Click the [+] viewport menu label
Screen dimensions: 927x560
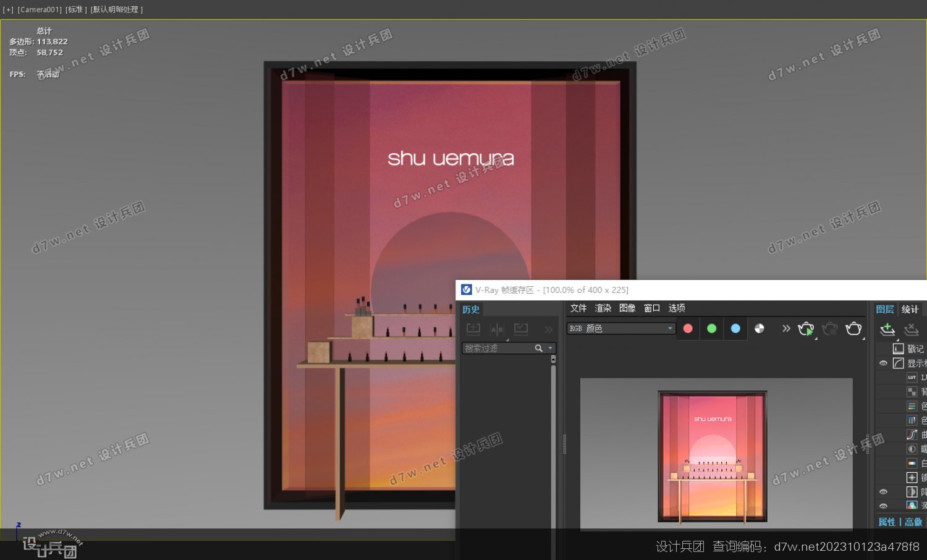tap(8, 10)
